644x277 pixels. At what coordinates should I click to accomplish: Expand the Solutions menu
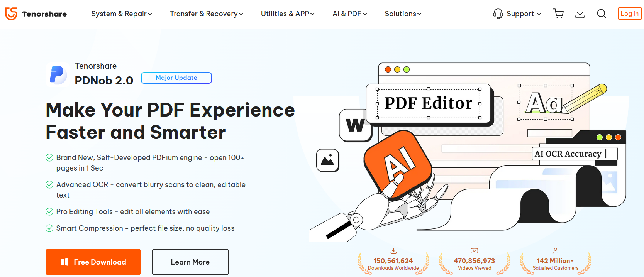coord(403,14)
